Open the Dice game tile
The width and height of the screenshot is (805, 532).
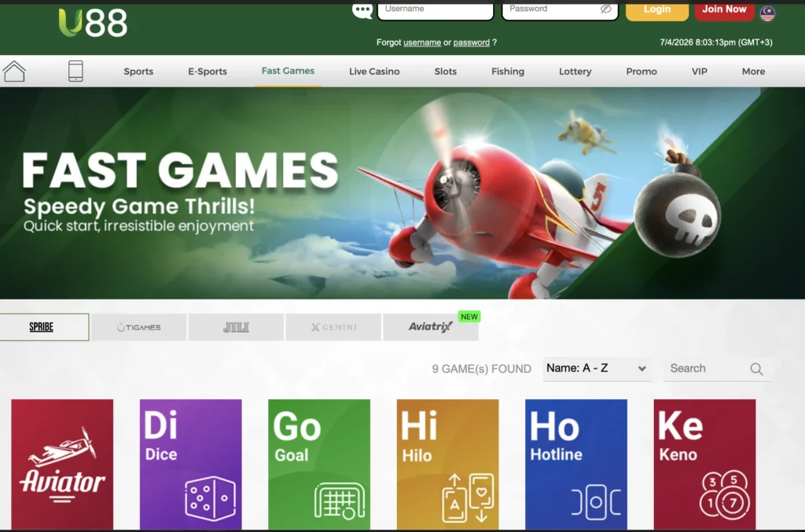pyautogui.click(x=190, y=464)
